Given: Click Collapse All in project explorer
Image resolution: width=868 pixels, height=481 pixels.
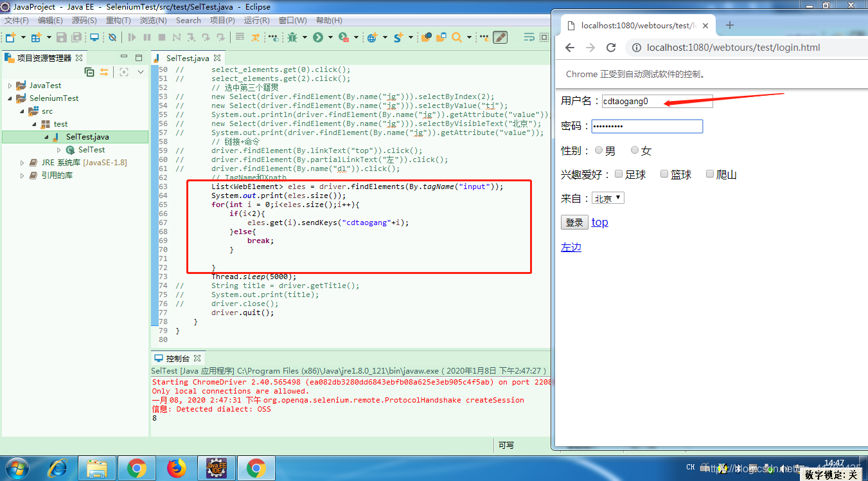Looking at the screenshot, I should pyautogui.click(x=89, y=72).
